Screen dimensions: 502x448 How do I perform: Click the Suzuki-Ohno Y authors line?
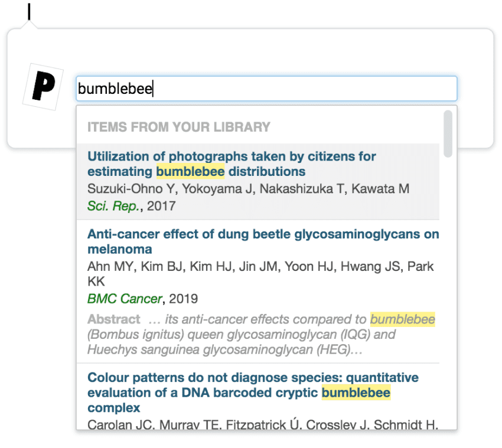click(x=248, y=189)
